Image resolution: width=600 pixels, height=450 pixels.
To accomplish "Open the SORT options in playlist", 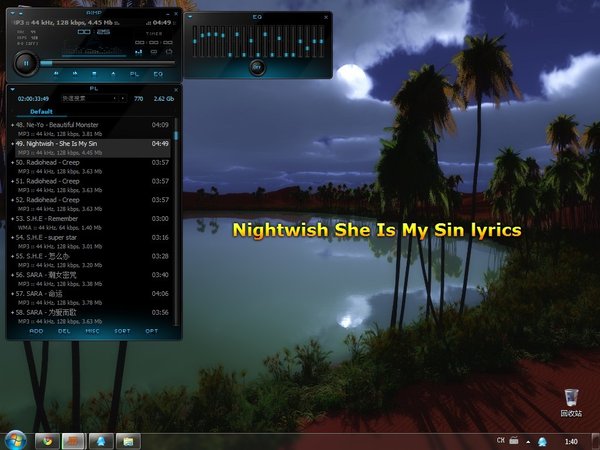I will coord(122,330).
